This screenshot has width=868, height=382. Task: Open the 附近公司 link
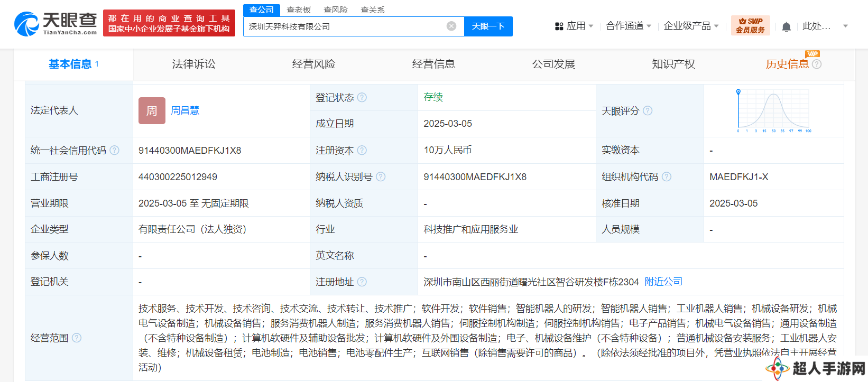coord(663,282)
